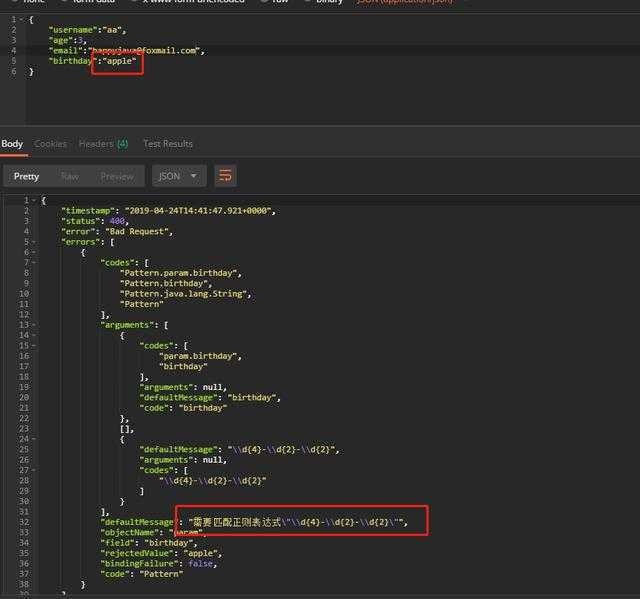Image resolution: width=640 pixels, height=599 pixels.
Task: Click line number 10 in response gutter
Action: click(24, 294)
